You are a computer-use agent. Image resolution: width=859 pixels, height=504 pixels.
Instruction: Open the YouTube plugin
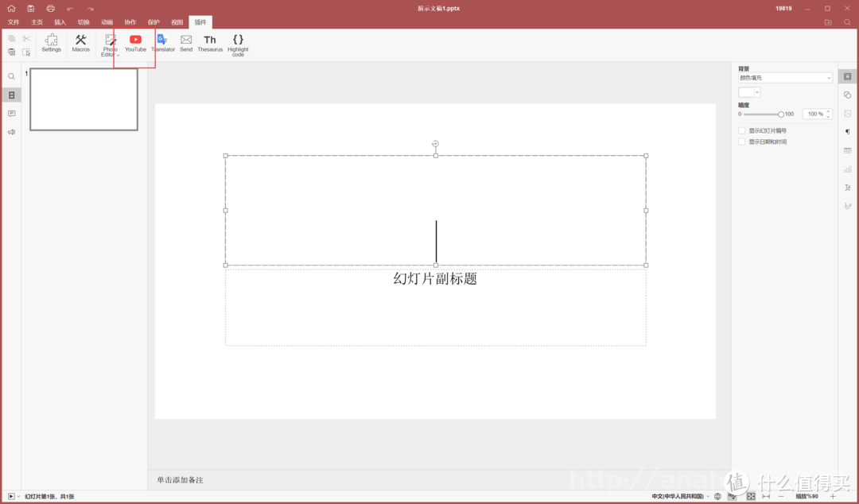pyautogui.click(x=135, y=43)
